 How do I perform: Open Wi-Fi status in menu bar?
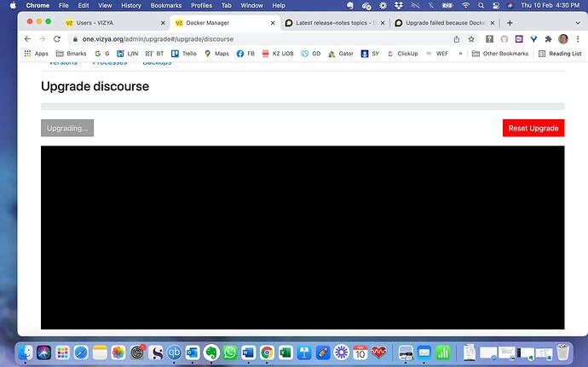pos(466,6)
